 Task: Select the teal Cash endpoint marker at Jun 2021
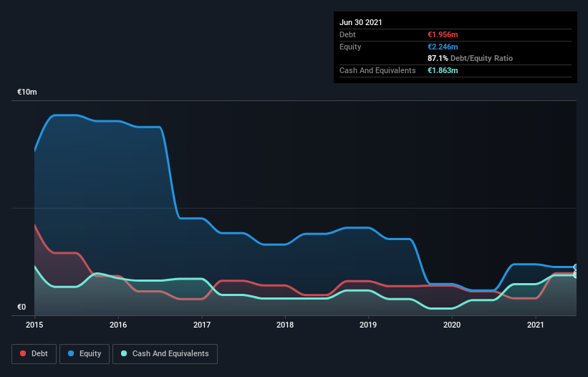coord(576,275)
